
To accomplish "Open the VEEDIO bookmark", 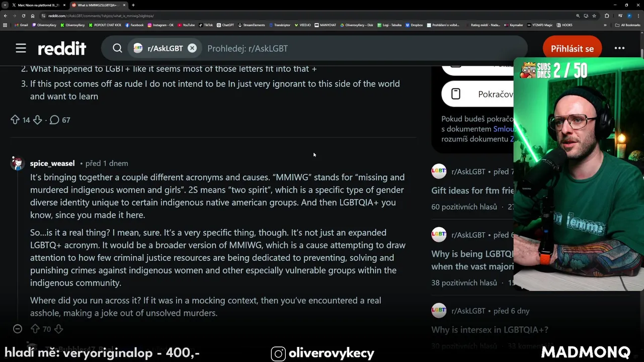I will pyautogui.click(x=303, y=25).
